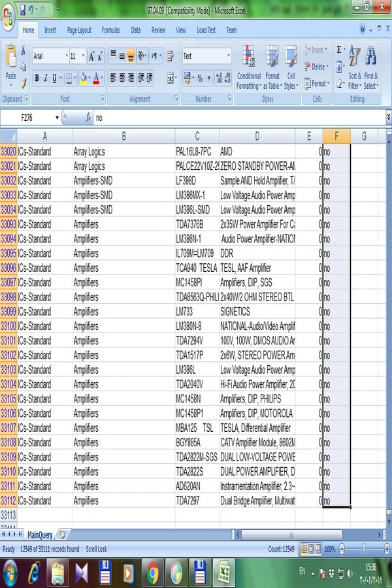Click the AutoSum sigma icon

point(338,50)
